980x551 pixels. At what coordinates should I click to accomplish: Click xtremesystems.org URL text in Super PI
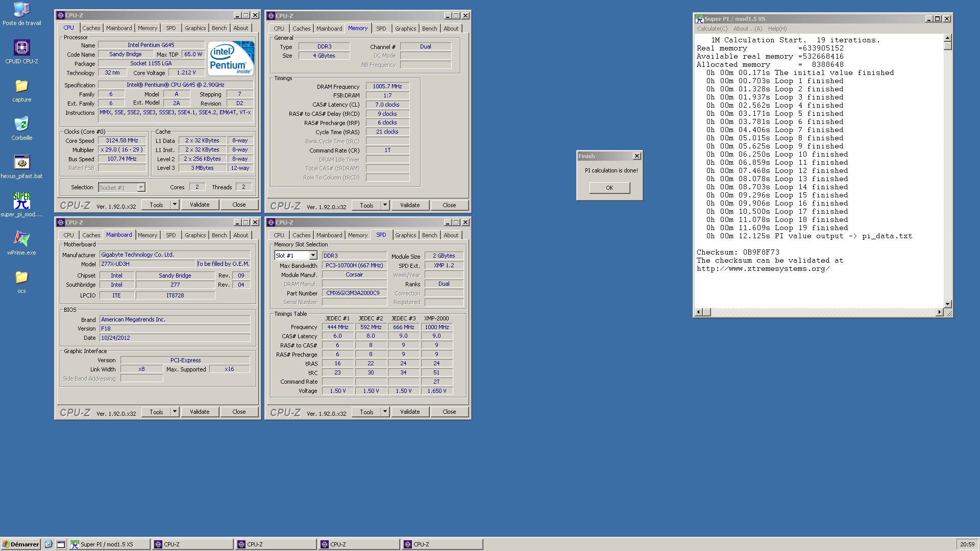click(x=764, y=268)
